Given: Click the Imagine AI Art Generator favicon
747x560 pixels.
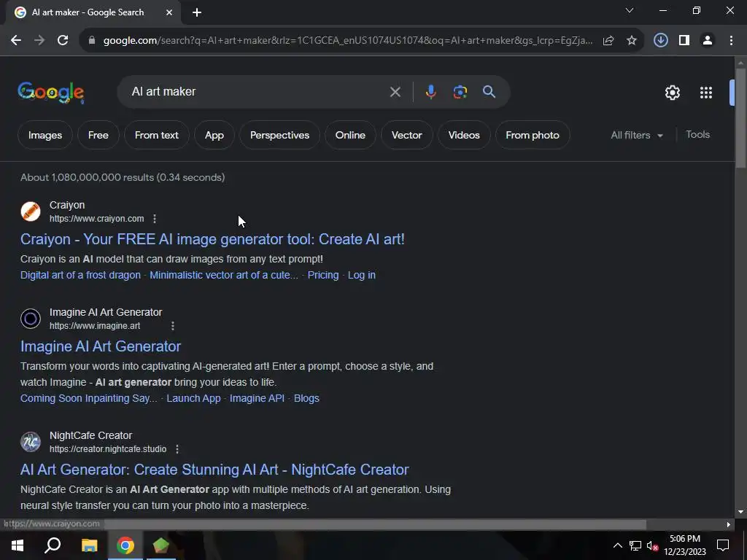Looking at the screenshot, I should 31,319.
